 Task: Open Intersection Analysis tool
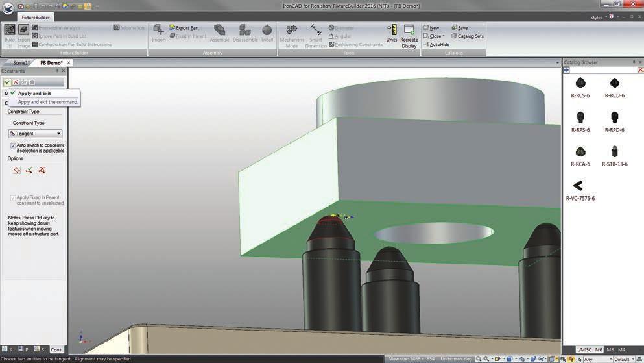click(56, 27)
